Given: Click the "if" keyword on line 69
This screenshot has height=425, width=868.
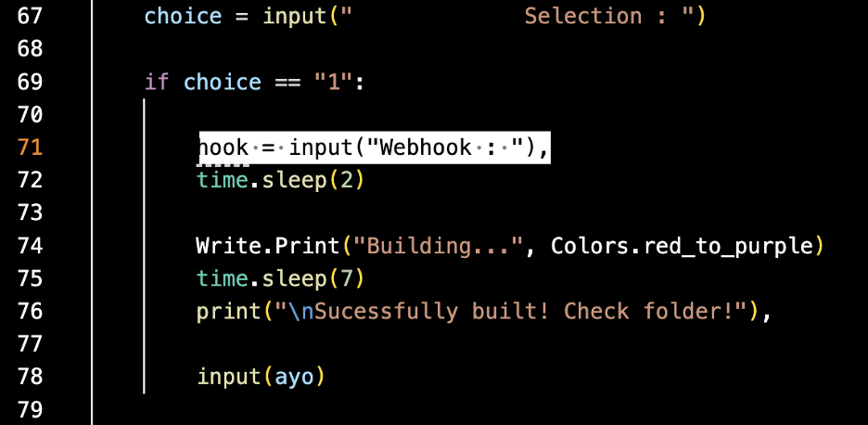Looking at the screenshot, I should point(157,83).
